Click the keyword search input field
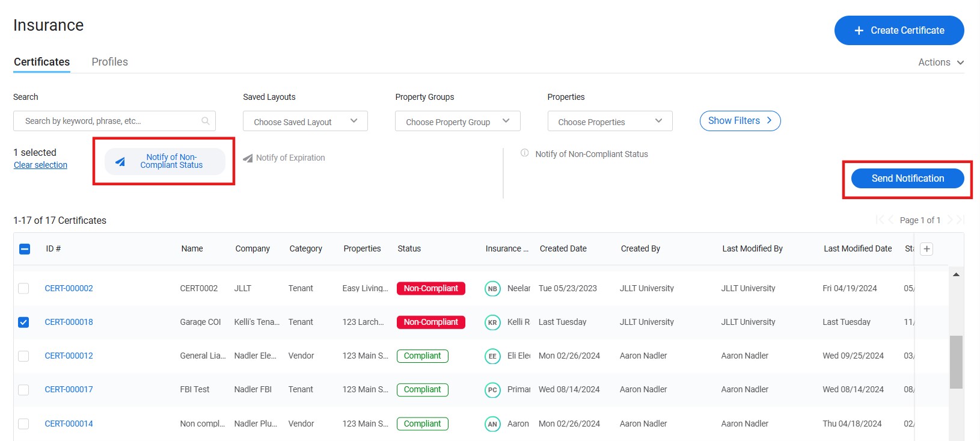 pyautogui.click(x=114, y=121)
